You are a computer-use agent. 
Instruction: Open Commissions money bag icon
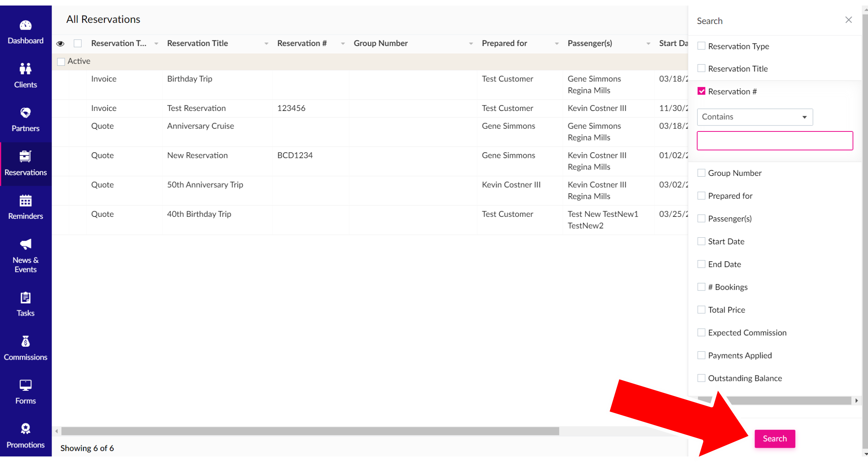26,342
